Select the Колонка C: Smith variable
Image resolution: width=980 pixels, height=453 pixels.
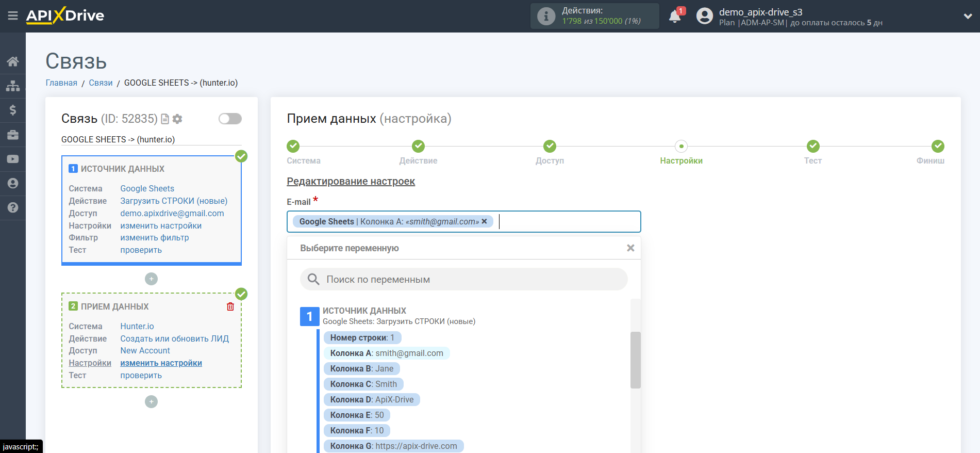click(363, 384)
